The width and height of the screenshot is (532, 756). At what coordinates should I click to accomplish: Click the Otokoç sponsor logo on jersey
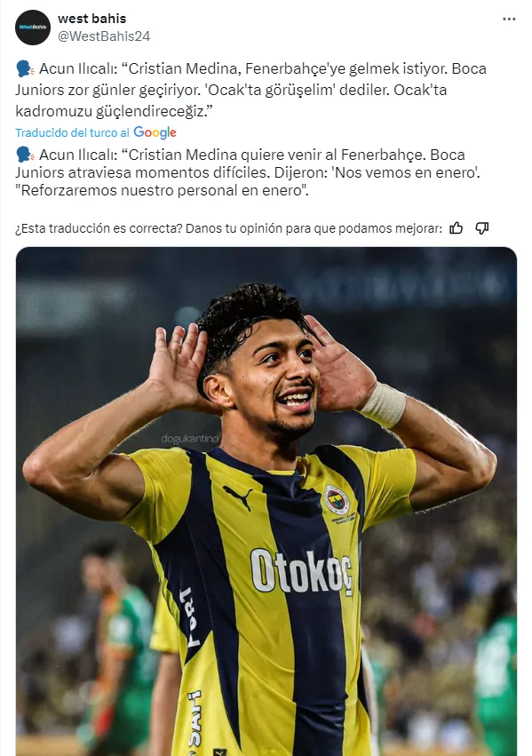click(x=302, y=571)
